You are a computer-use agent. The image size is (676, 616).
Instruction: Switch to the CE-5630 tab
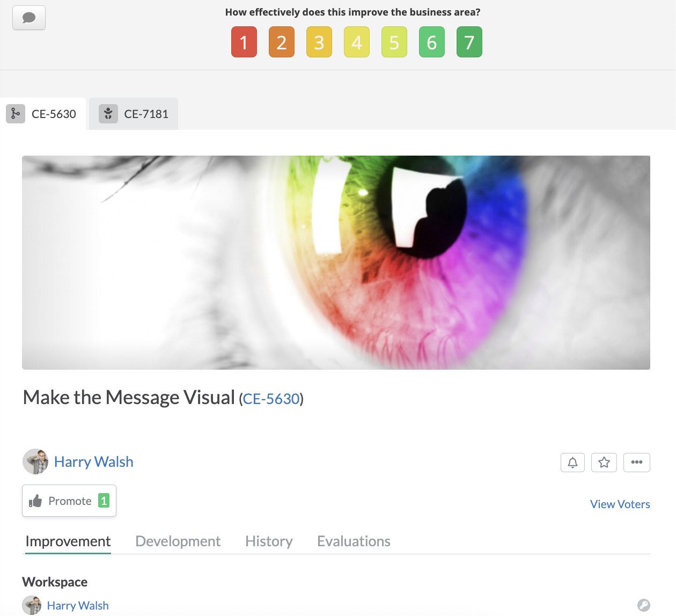[43, 114]
